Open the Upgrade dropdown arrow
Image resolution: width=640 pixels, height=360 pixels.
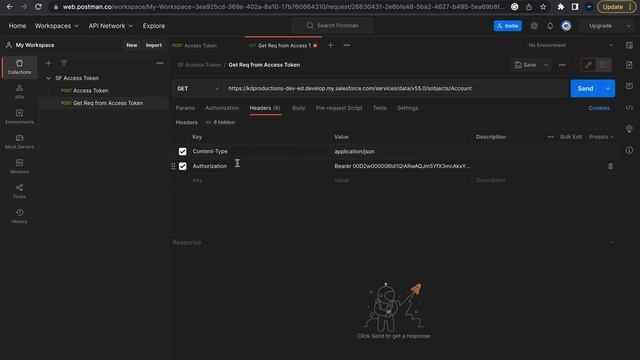[629, 26]
